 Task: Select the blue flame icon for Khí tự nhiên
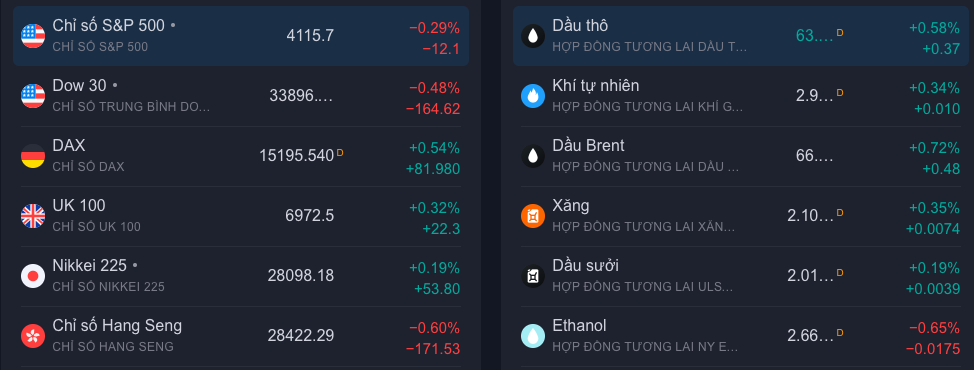533,96
